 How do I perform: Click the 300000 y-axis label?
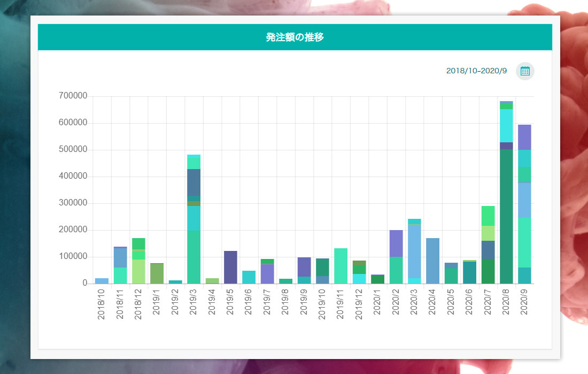click(x=73, y=203)
